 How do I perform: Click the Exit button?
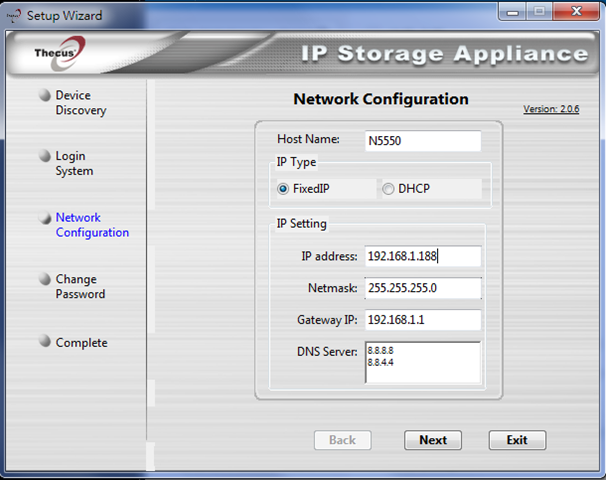coord(517,440)
